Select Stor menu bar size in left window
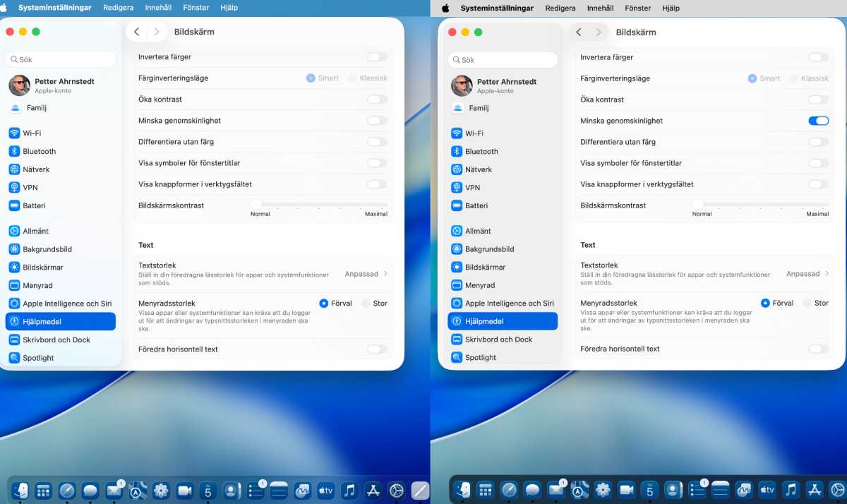Image resolution: width=847 pixels, height=504 pixels. 366,304
